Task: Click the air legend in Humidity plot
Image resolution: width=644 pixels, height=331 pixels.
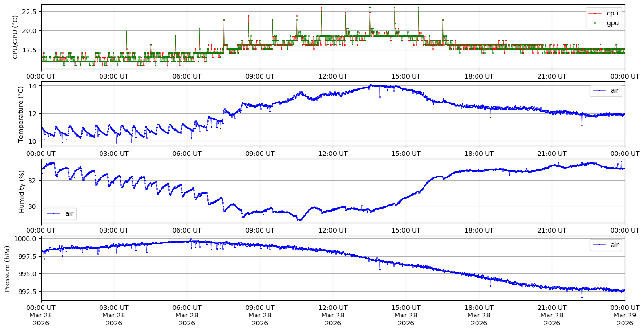Action: (x=60, y=213)
